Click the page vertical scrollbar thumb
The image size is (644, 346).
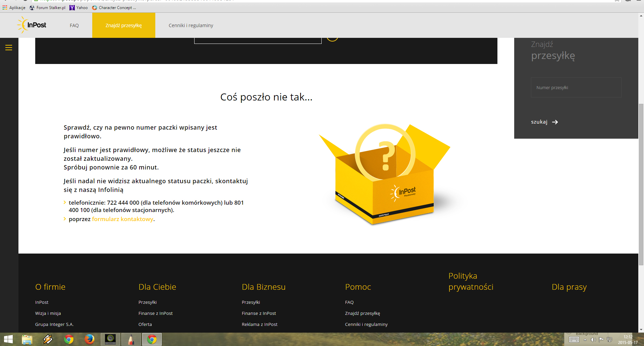[x=641, y=184]
